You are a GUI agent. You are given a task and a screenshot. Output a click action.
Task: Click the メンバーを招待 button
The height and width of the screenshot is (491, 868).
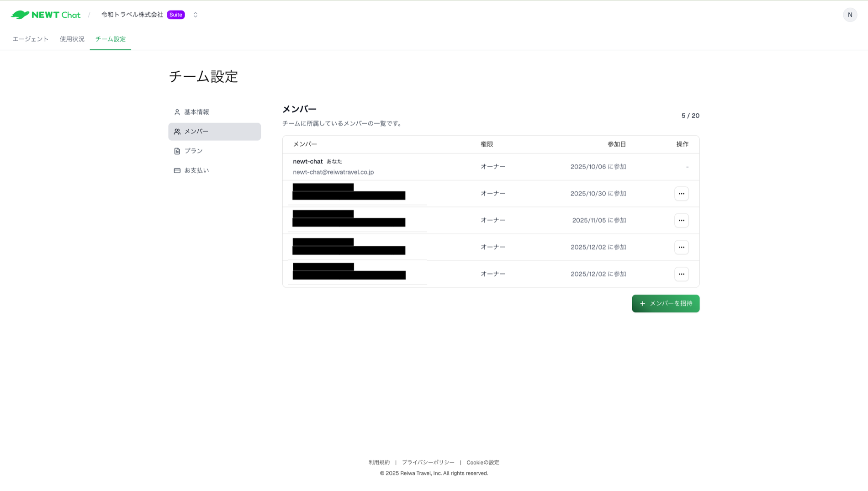(666, 303)
